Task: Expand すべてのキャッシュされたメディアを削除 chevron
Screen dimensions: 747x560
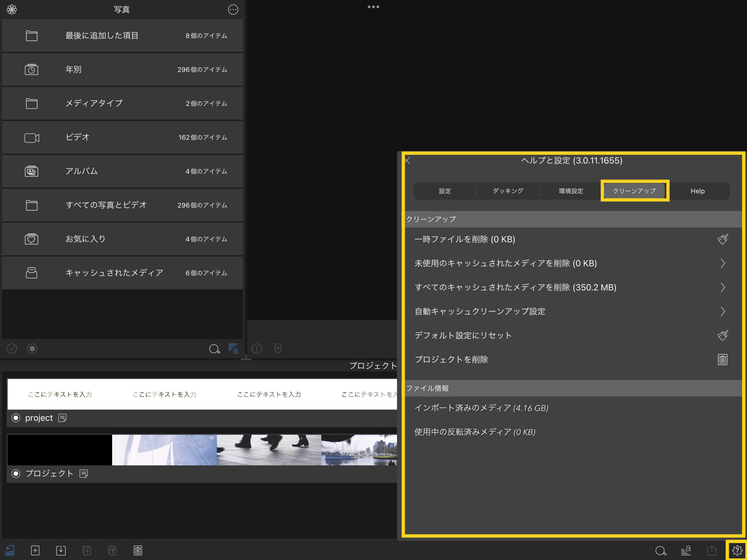Action: (x=723, y=287)
